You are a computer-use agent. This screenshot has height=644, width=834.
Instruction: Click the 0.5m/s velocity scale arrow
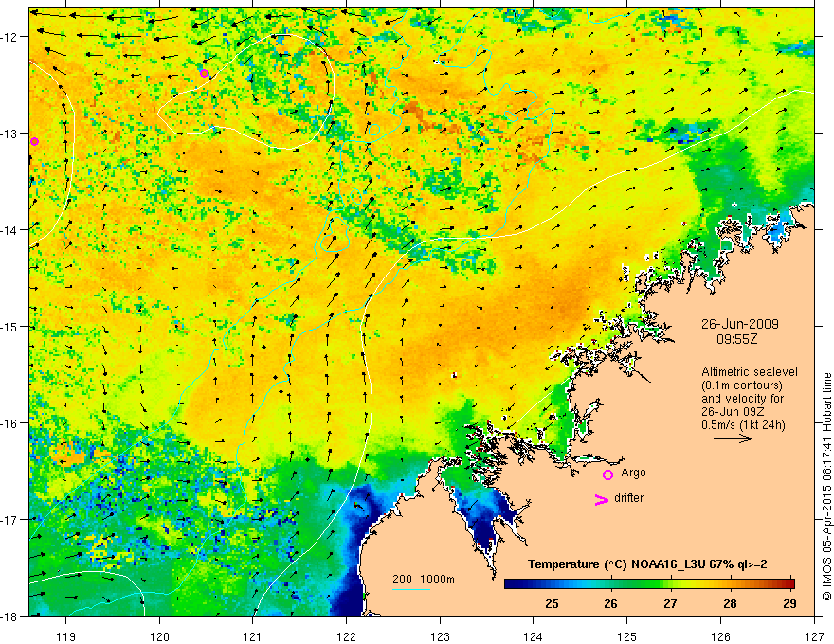pyautogui.click(x=733, y=438)
